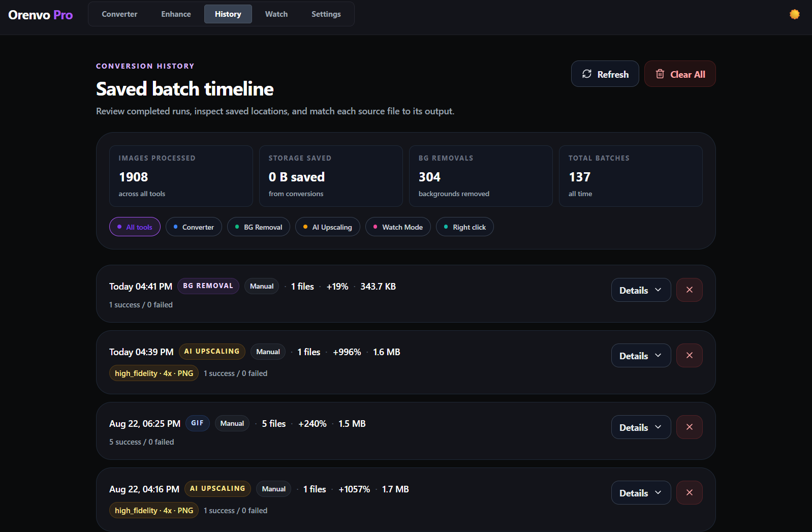This screenshot has height=532, width=812.
Task: Click the +996% size change value
Action: [347, 352]
